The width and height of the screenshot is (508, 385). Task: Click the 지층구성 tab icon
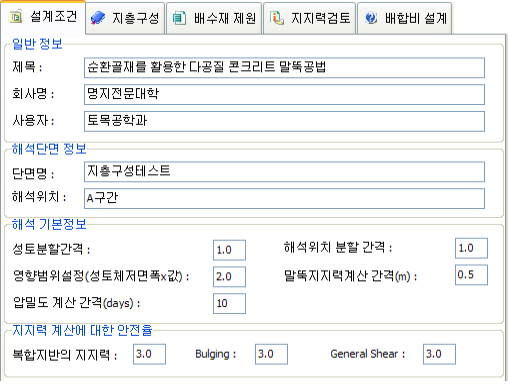coord(98,18)
